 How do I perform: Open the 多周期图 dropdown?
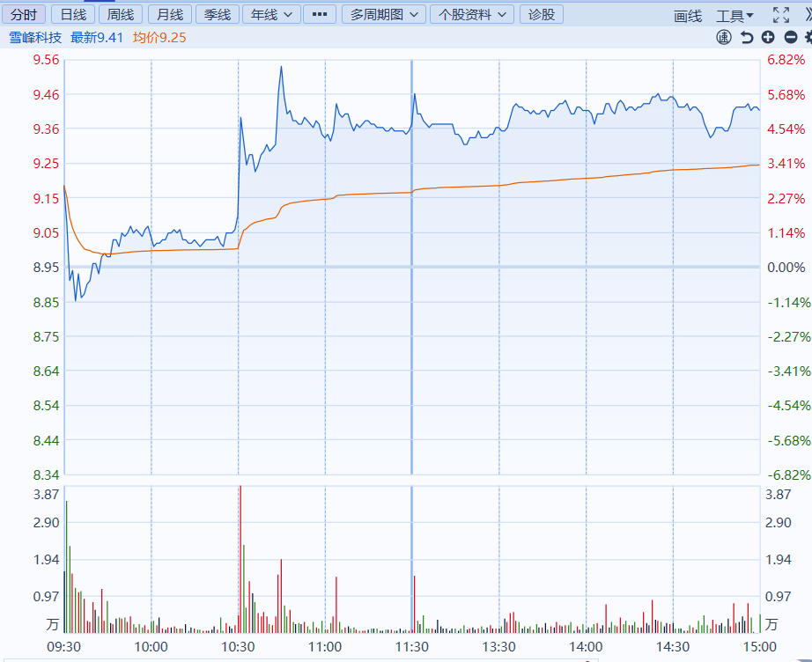pos(383,14)
